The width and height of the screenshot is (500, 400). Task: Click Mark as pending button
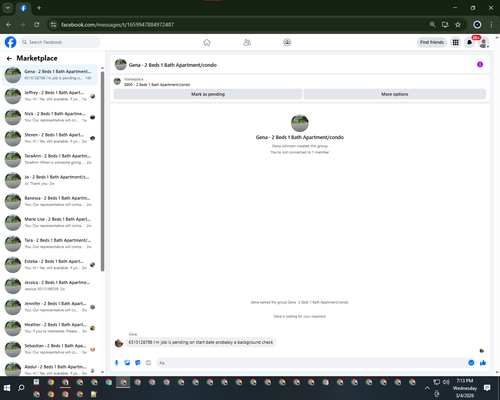208,94
